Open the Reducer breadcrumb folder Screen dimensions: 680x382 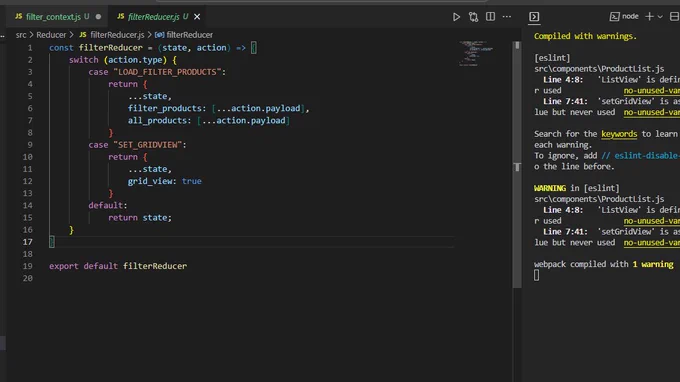pos(51,35)
